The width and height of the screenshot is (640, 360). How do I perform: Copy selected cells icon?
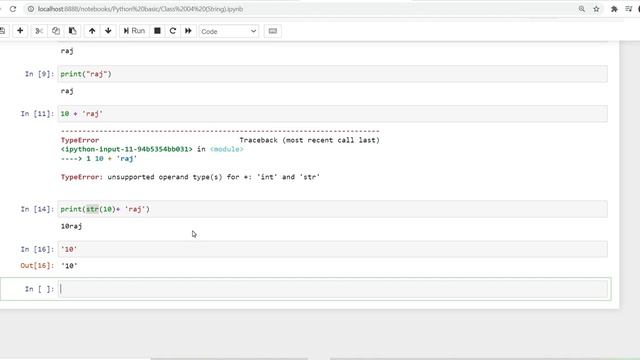click(56, 31)
